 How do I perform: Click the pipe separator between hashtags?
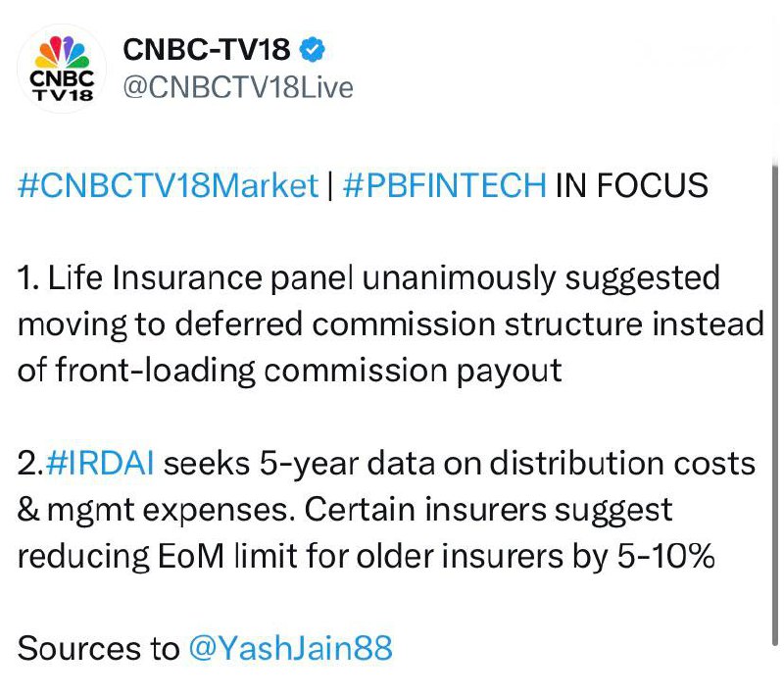pos(331,184)
